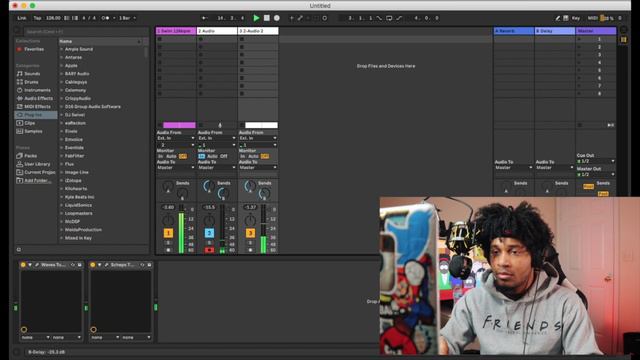Select track header 3 2-Audio 2
The width and height of the screenshot is (640, 360).
(x=258, y=31)
